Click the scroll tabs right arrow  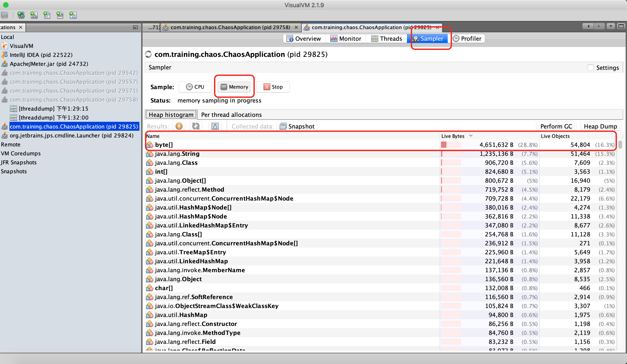(599, 26)
